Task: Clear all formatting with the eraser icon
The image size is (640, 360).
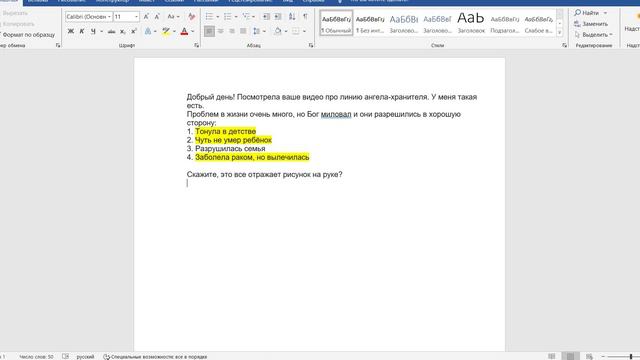Action: click(x=191, y=17)
